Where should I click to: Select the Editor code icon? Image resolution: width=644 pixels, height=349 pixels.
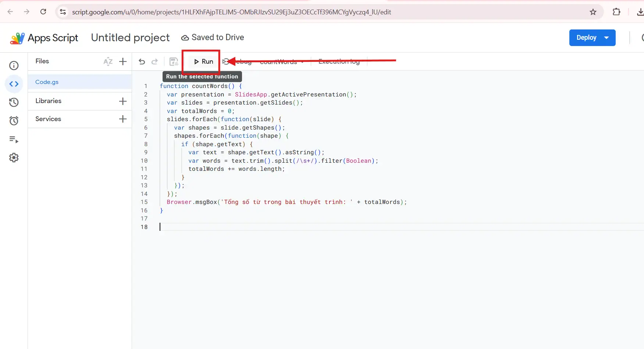tap(14, 84)
